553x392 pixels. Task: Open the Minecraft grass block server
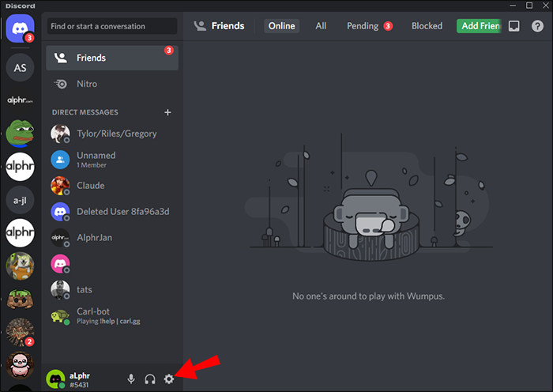pos(20,300)
